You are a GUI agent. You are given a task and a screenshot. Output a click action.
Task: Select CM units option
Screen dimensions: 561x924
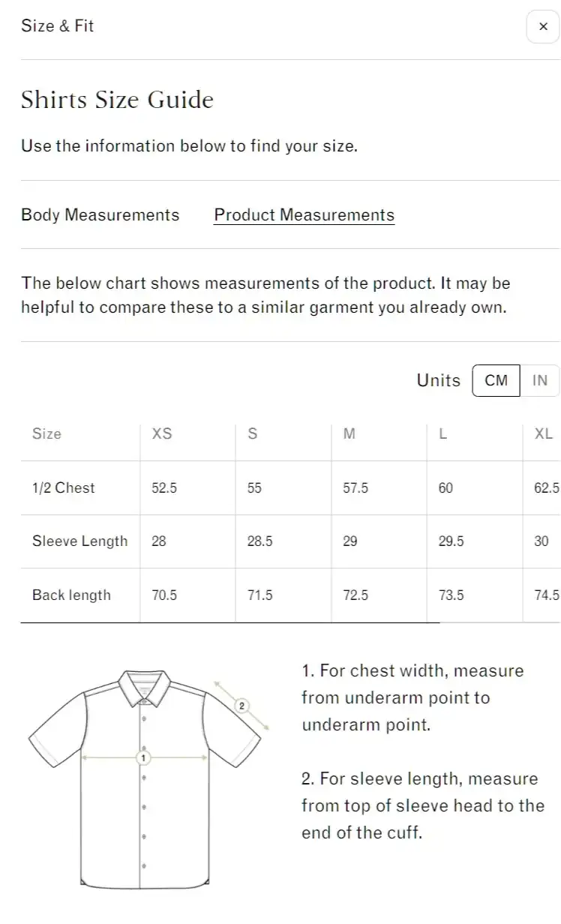[496, 380]
